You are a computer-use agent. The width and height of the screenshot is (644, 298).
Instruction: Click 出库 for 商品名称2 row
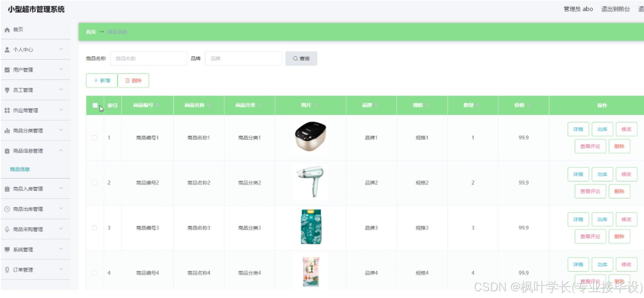(x=602, y=174)
